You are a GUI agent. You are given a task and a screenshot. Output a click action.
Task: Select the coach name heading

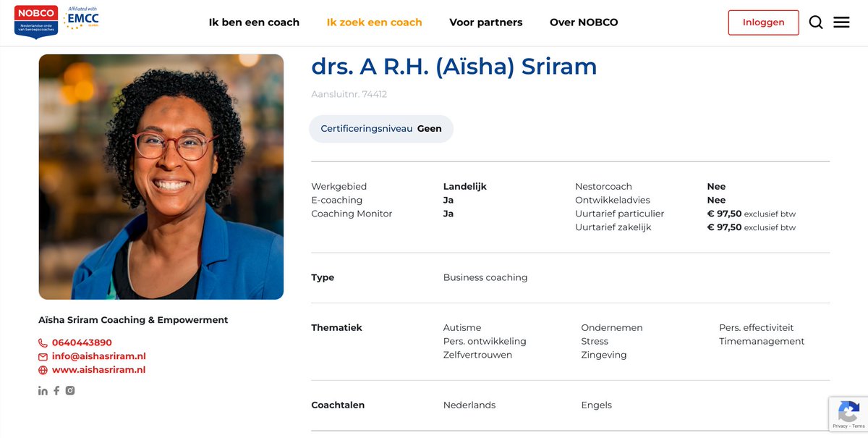(x=454, y=67)
